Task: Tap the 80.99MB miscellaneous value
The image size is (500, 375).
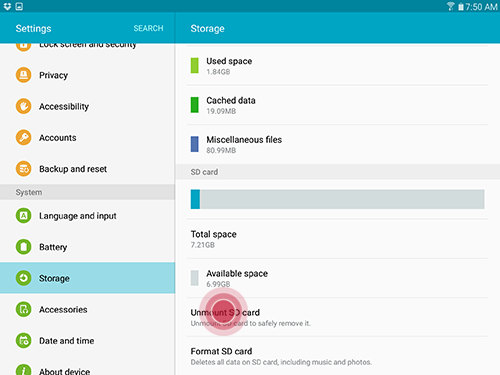Action: pyautogui.click(x=221, y=151)
